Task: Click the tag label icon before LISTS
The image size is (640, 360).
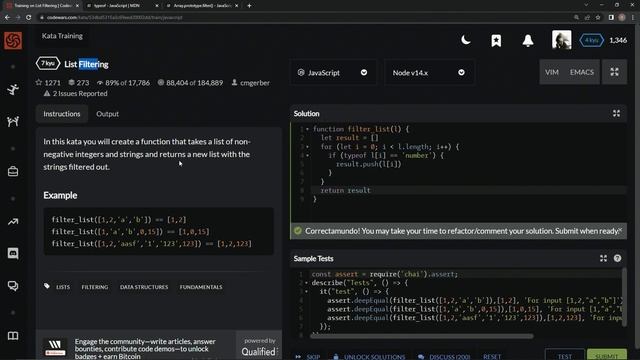Action: [x=47, y=286]
